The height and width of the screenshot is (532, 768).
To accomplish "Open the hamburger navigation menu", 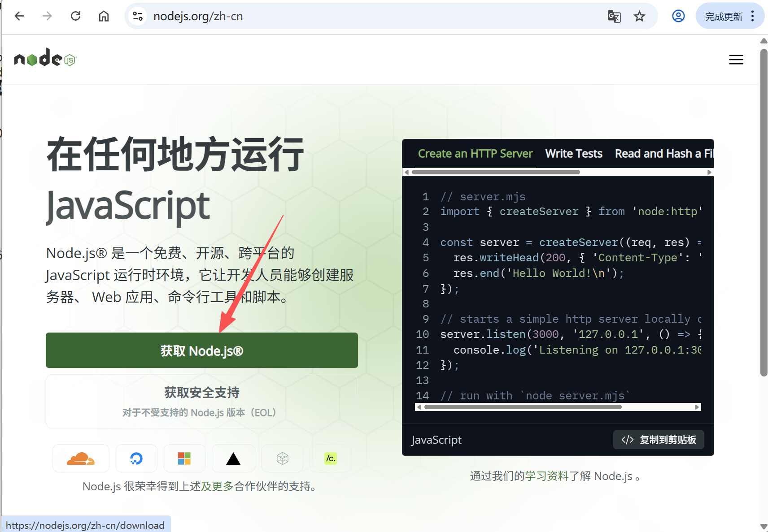I will [x=736, y=60].
